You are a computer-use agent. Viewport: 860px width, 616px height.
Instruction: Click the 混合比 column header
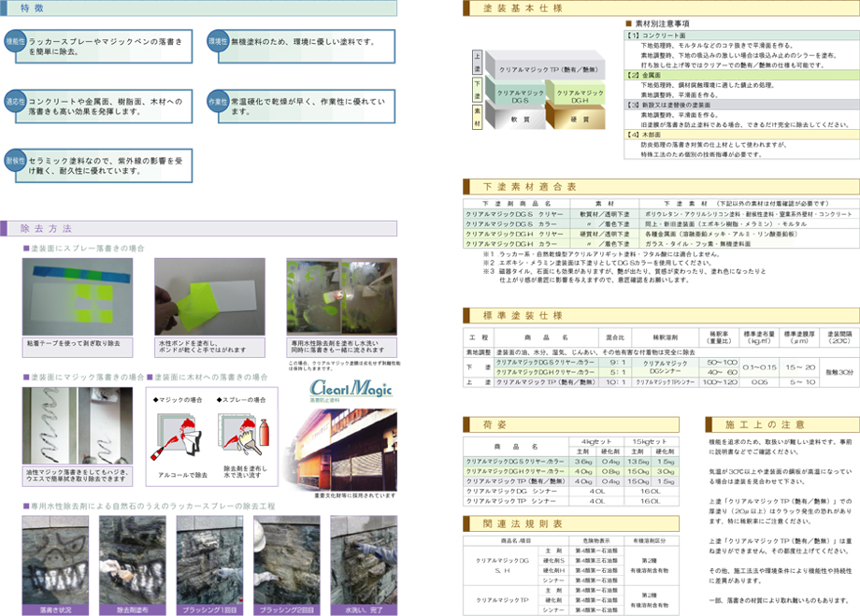(x=615, y=337)
